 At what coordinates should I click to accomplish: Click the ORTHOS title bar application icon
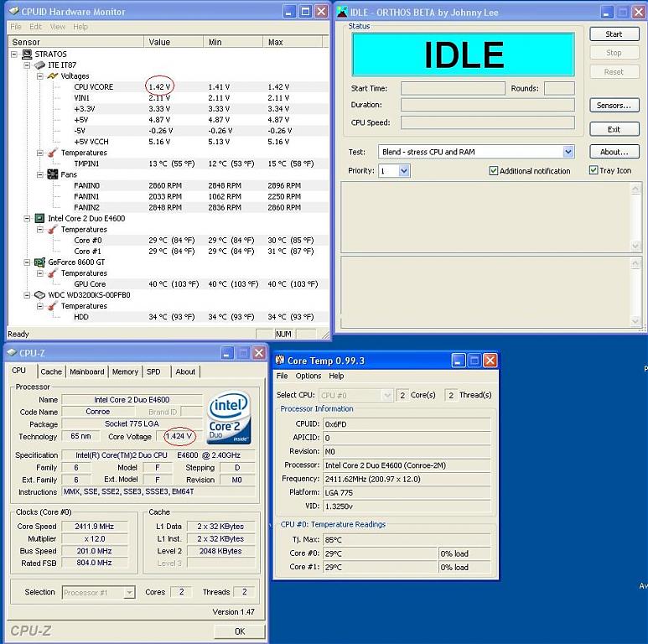(x=343, y=12)
